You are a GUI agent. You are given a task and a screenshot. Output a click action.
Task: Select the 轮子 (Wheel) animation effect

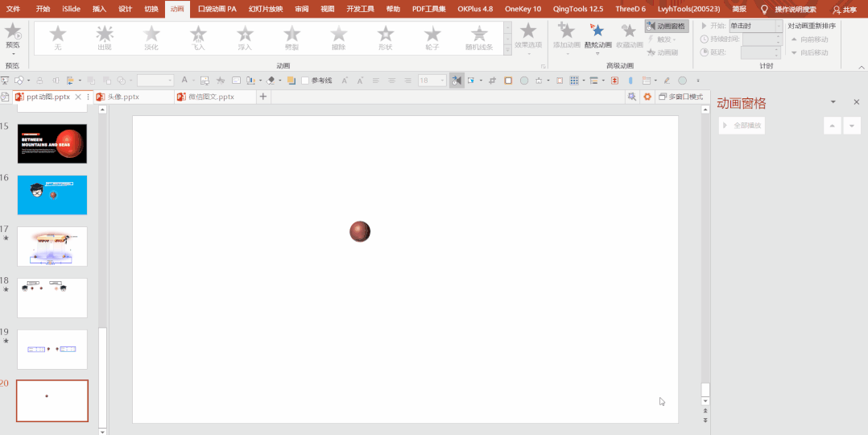(x=432, y=38)
